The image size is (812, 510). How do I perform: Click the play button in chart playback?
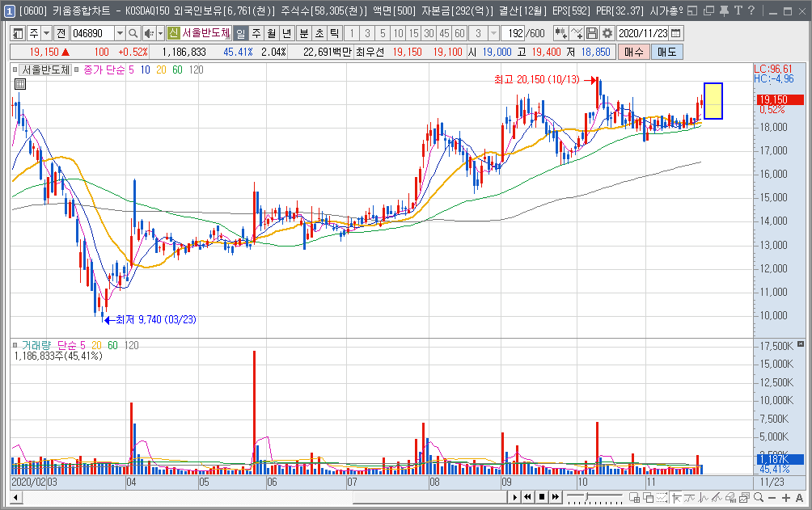514,498
